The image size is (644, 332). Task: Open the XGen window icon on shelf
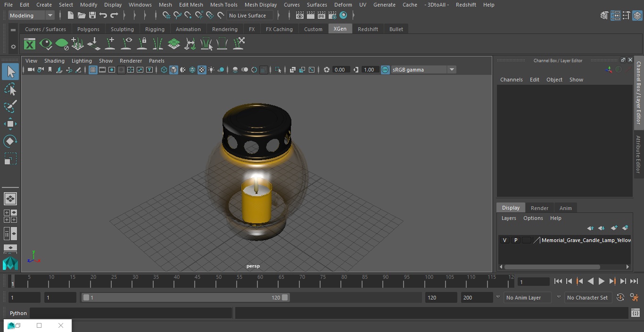point(30,44)
